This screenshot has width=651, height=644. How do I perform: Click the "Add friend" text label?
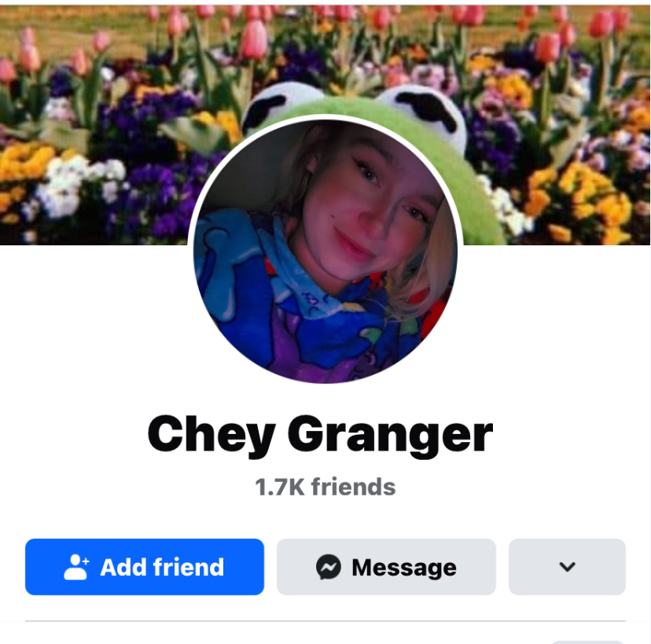(x=162, y=567)
